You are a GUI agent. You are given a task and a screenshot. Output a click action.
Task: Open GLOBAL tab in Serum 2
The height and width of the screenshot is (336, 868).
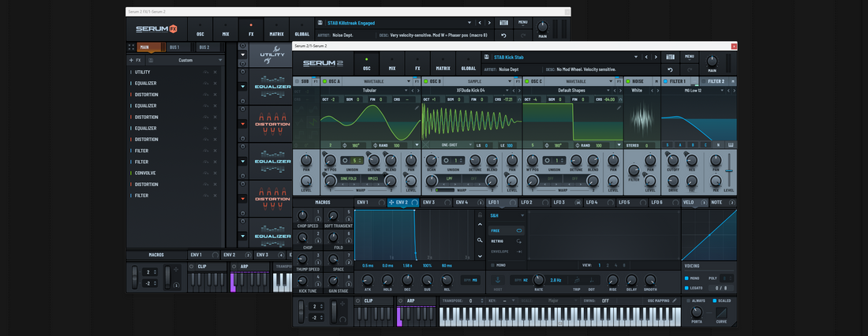point(468,63)
